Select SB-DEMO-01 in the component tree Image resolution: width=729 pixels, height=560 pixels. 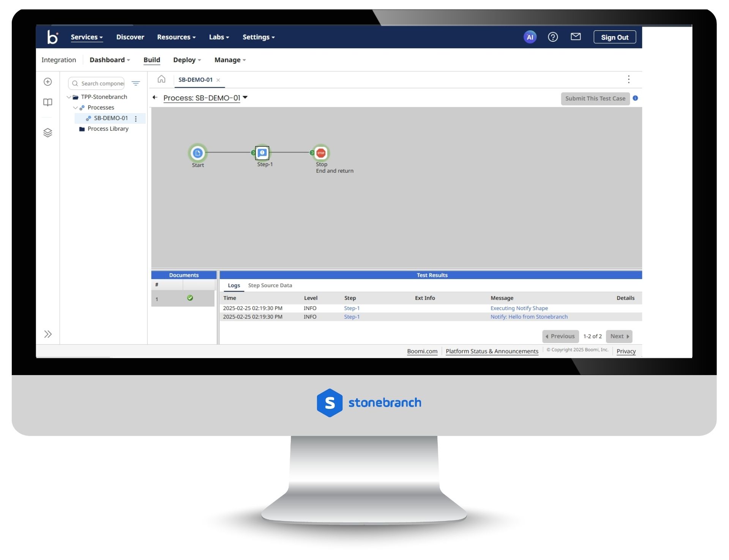coord(111,118)
